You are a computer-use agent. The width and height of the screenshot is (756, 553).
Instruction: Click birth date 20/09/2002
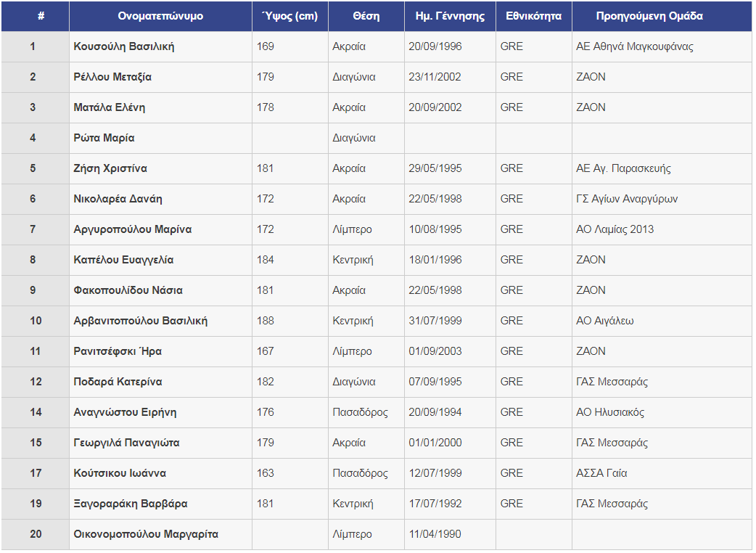[435, 107]
